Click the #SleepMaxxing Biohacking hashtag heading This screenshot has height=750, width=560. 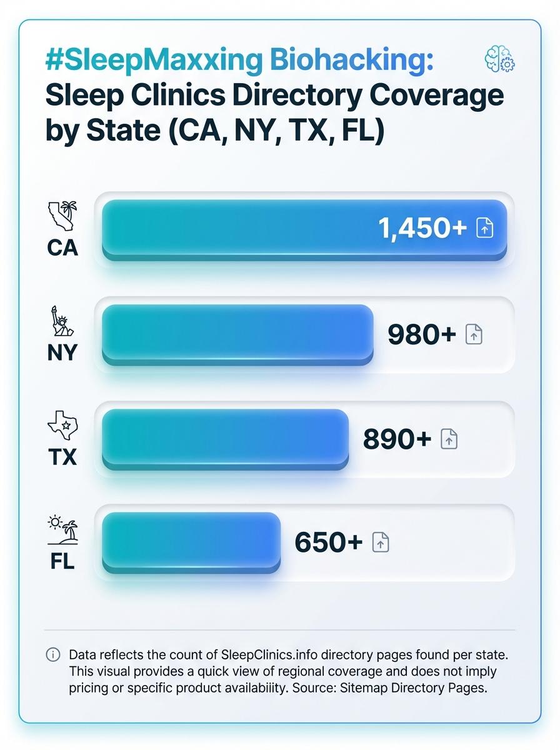239,61
